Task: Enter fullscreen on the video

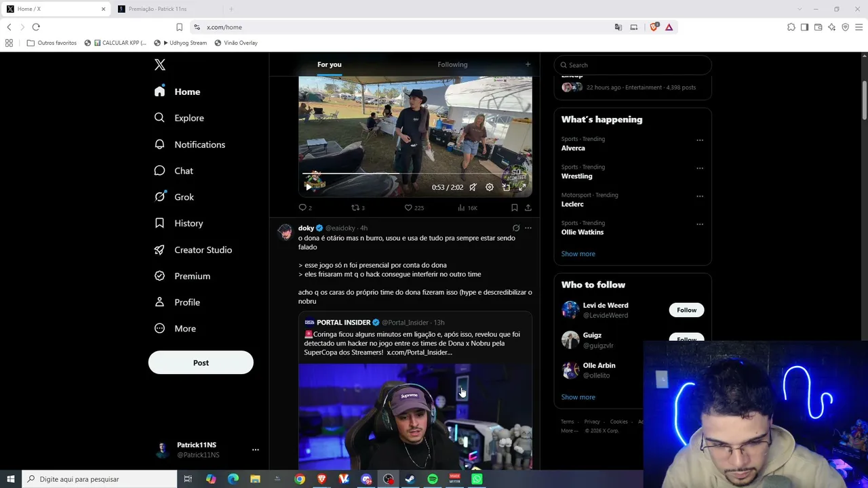Action: (x=522, y=187)
